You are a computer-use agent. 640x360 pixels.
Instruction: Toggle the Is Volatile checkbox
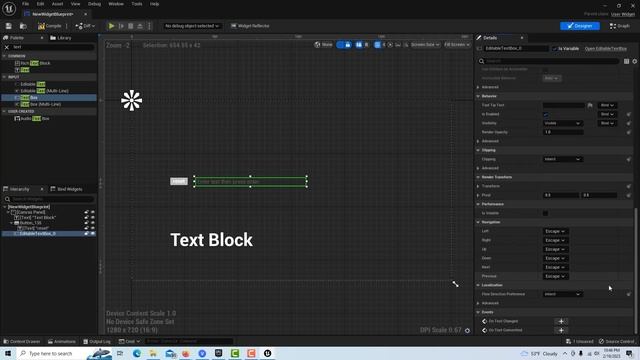(x=546, y=213)
